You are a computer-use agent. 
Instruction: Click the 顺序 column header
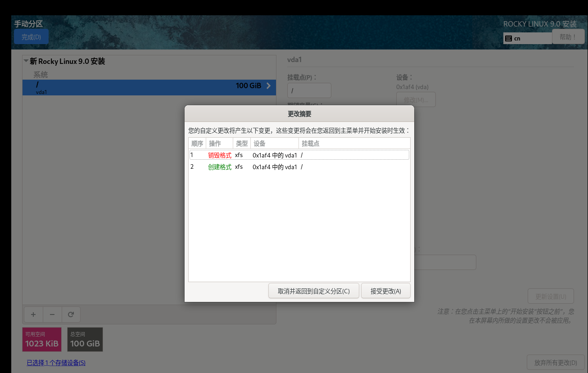(197, 144)
